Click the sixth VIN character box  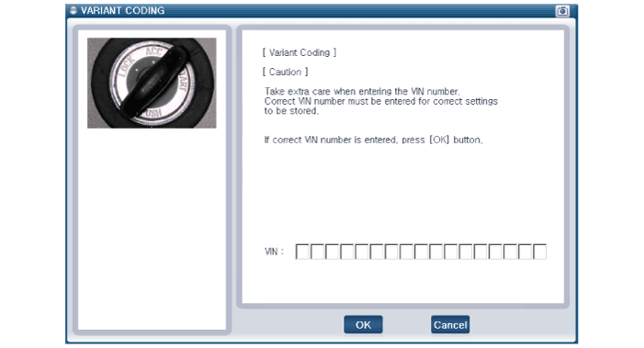point(377,252)
